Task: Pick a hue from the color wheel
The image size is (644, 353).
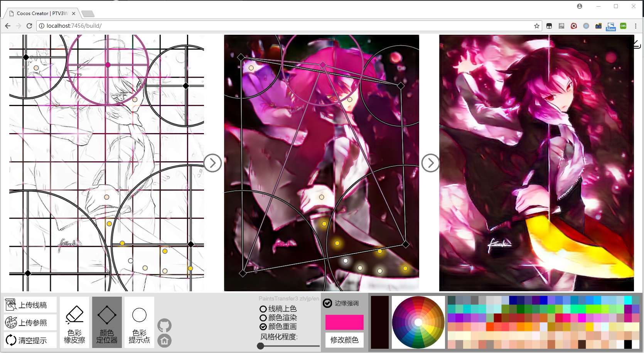Action: click(x=418, y=322)
